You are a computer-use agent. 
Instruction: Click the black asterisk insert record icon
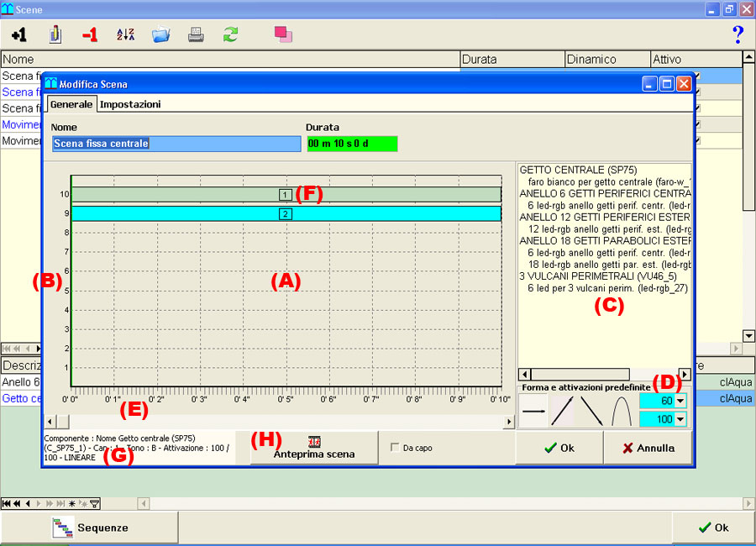[72, 503]
